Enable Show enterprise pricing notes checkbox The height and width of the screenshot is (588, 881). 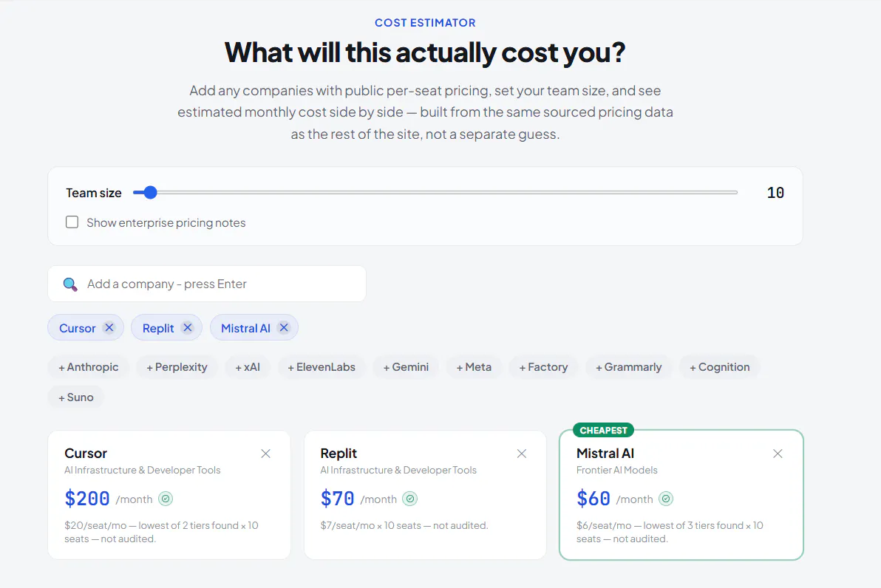point(72,222)
